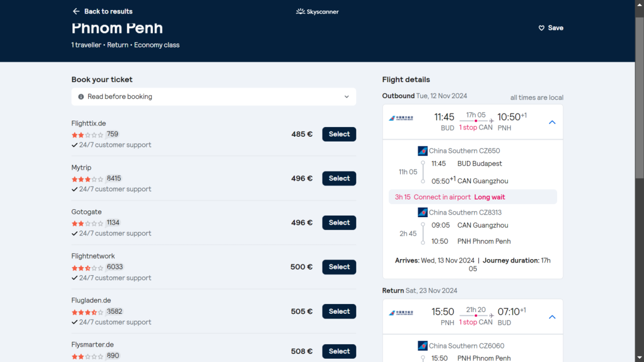Click the CZ650 segment airline icon
Image resolution: width=644 pixels, height=362 pixels.
pyautogui.click(x=423, y=151)
